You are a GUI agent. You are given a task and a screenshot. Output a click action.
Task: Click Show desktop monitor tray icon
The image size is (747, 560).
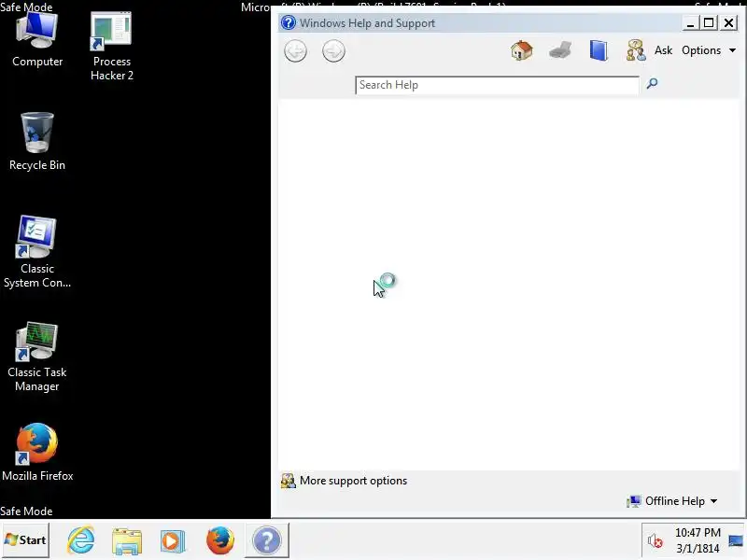click(x=736, y=540)
